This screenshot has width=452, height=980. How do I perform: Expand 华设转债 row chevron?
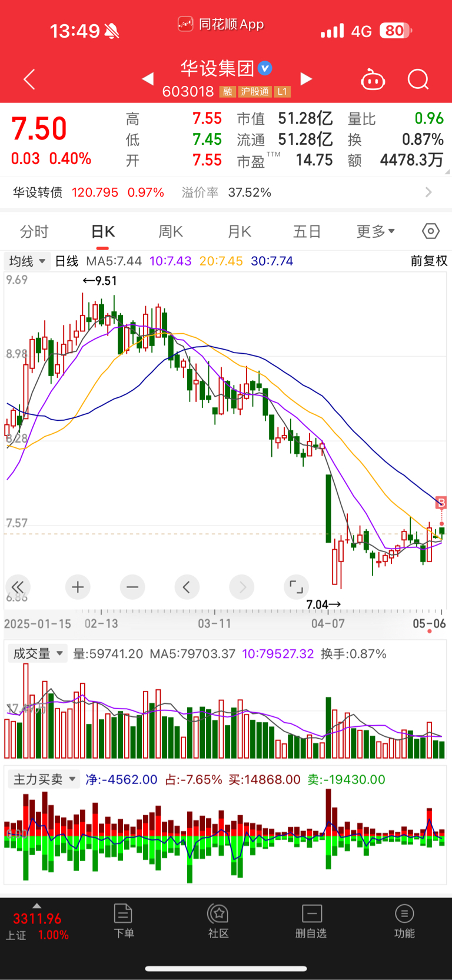[428, 192]
